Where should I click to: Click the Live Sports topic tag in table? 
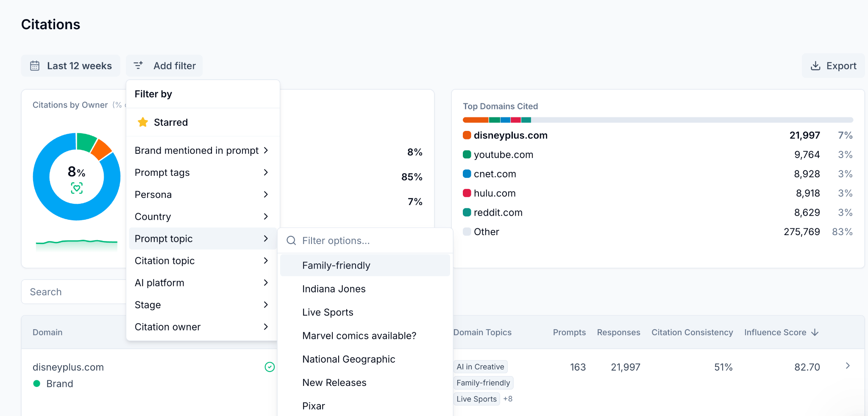click(x=477, y=399)
